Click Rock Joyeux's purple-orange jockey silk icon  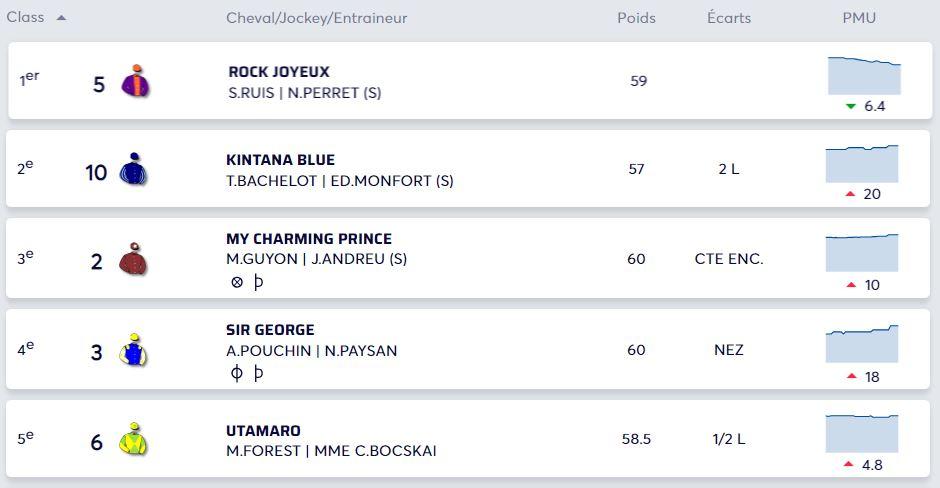click(x=135, y=81)
